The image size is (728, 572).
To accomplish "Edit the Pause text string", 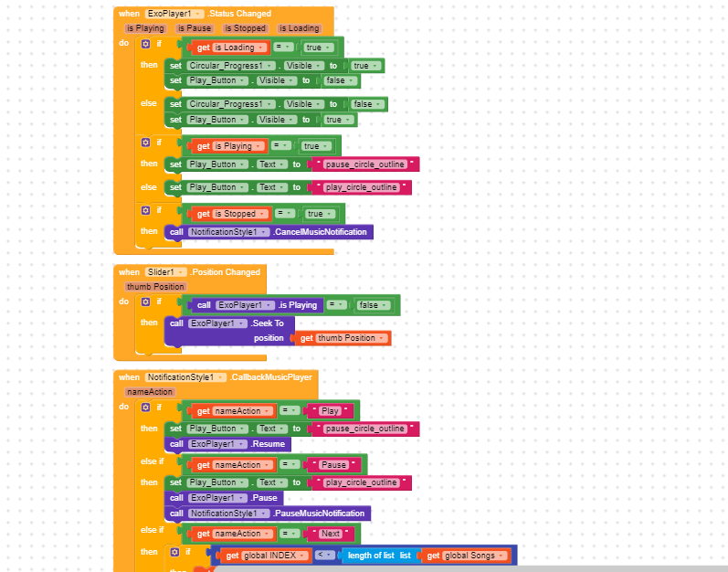I will (x=333, y=465).
